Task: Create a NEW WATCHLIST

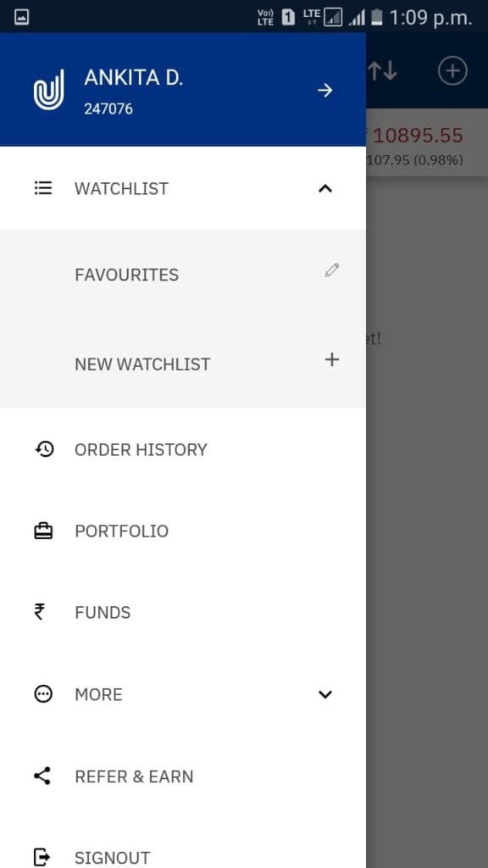Action: (142, 364)
